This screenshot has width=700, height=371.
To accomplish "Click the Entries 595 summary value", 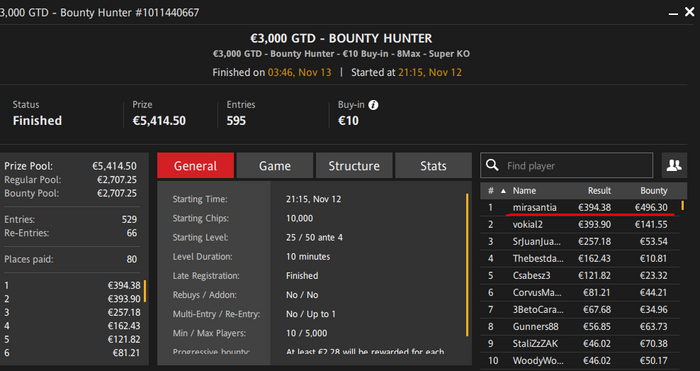I will (236, 121).
